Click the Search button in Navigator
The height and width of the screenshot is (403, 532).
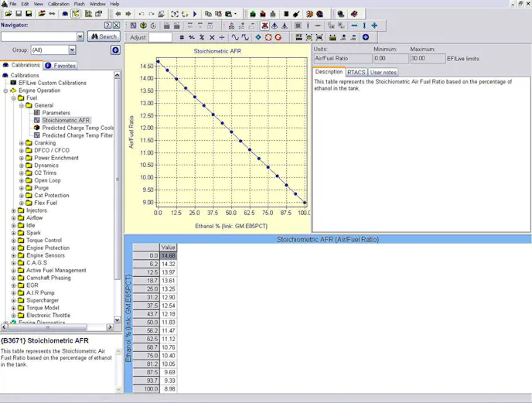(x=104, y=36)
